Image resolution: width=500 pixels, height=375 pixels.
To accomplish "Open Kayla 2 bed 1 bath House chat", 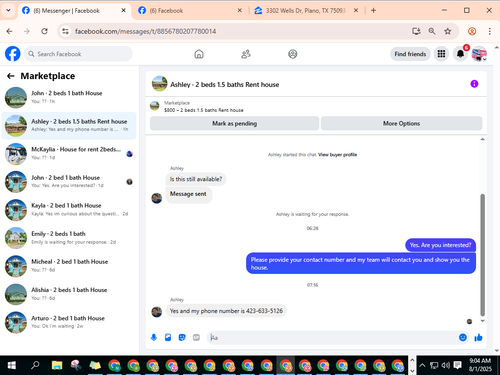I will tap(69, 210).
